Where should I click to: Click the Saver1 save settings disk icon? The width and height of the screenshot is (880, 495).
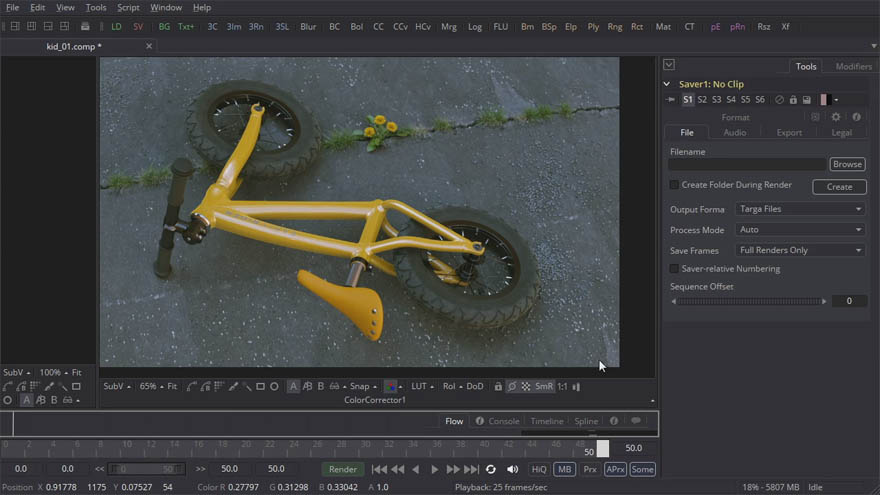(806, 100)
